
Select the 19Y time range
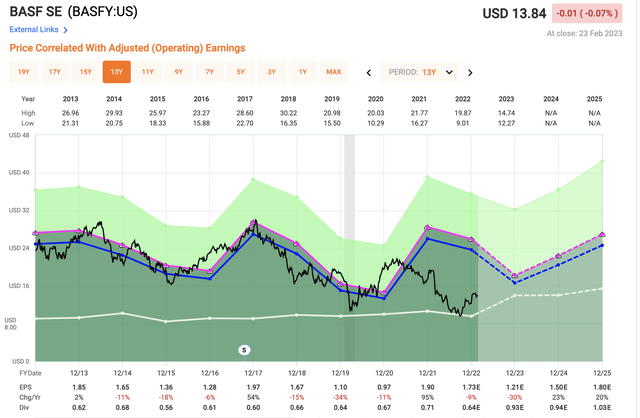click(x=24, y=72)
